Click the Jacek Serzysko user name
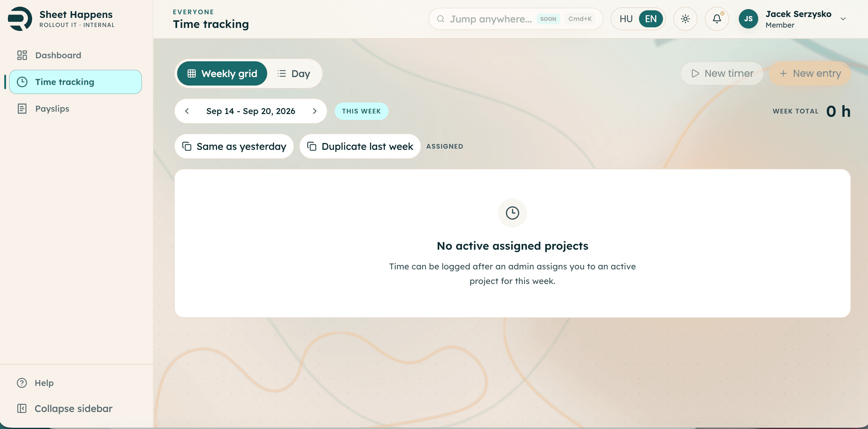 798,14
